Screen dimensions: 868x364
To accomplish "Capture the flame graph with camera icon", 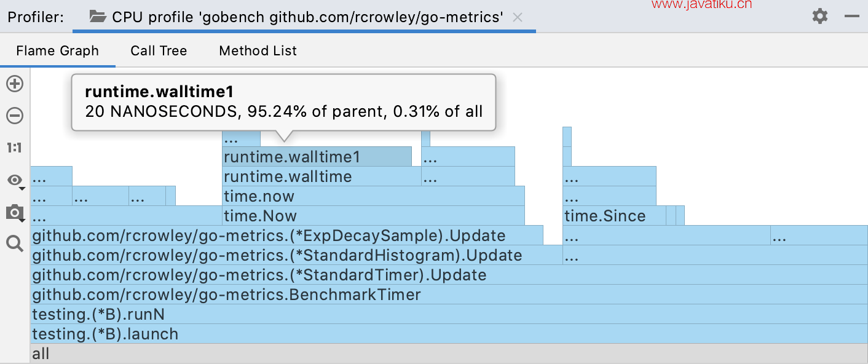I will point(15,213).
